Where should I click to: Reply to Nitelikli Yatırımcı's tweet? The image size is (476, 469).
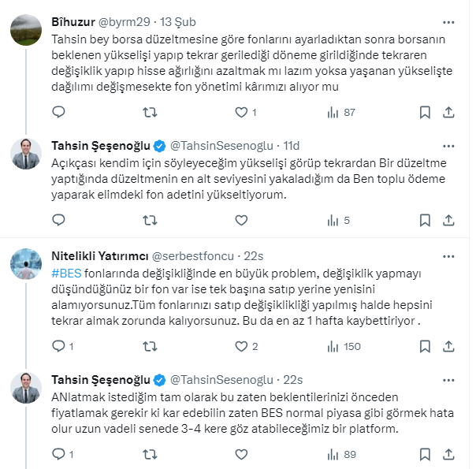pyautogui.click(x=58, y=346)
